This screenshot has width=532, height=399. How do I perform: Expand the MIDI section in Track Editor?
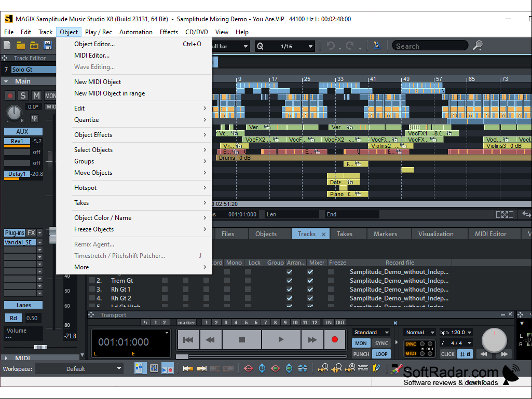tap(6, 357)
